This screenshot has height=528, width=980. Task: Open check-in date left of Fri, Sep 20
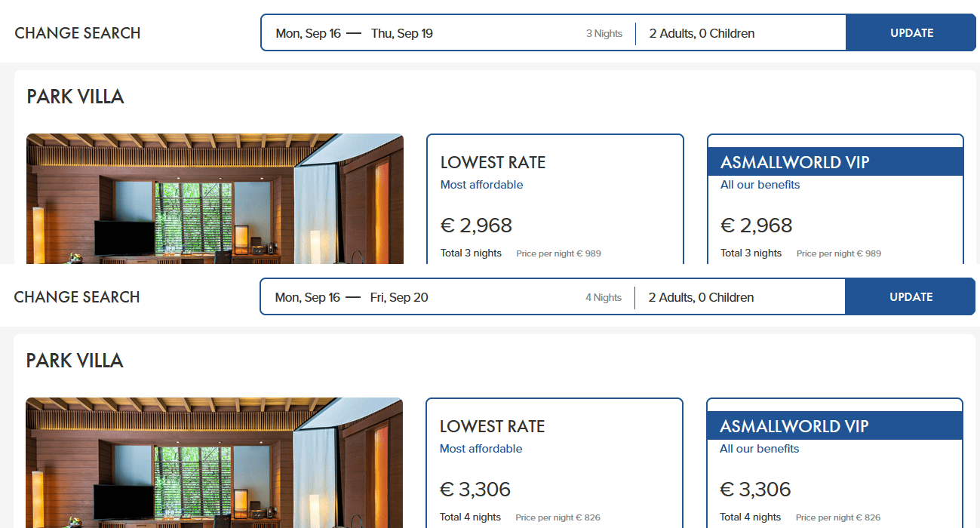click(307, 297)
